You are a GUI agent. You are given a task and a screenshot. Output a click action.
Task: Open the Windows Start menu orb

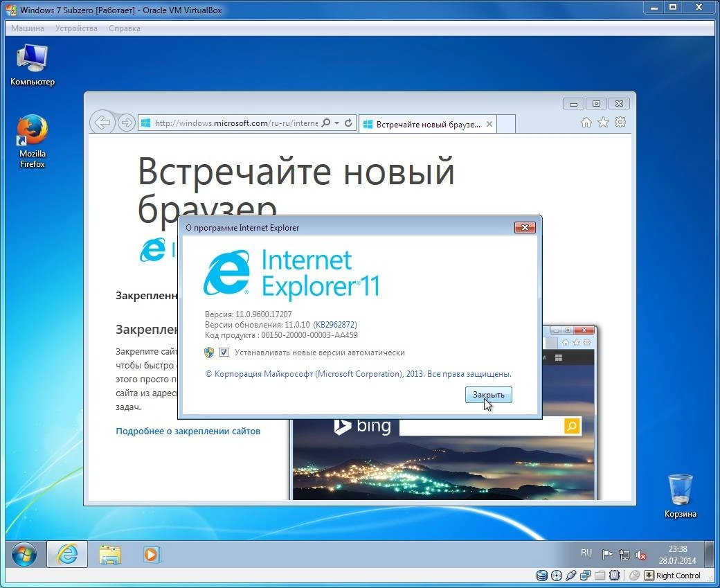[x=24, y=555]
